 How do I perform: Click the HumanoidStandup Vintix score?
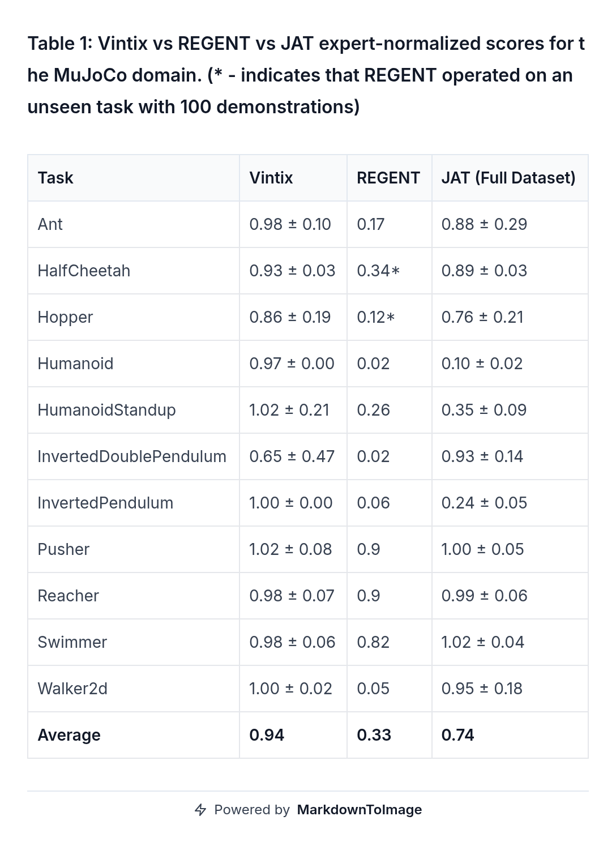click(x=289, y=410)
